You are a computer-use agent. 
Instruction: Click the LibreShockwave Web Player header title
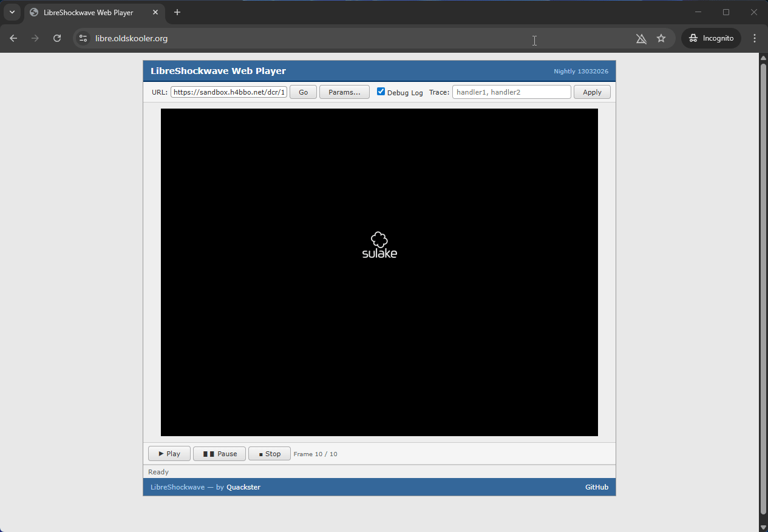tap(218, 71)
